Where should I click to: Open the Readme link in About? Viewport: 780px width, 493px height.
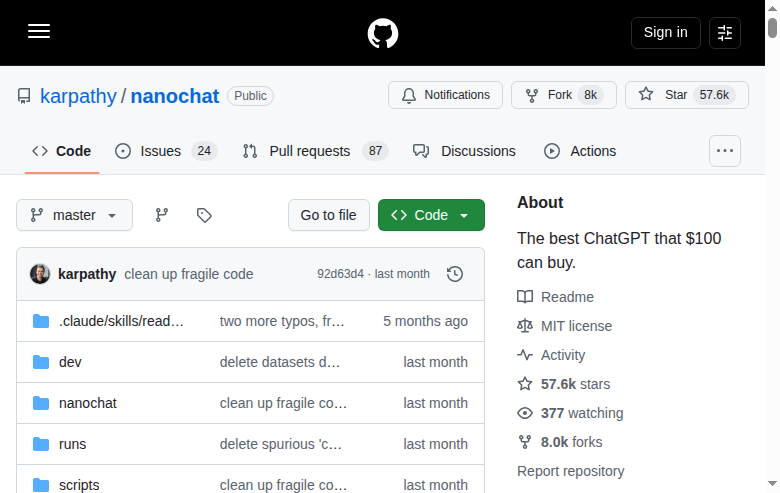567,297
